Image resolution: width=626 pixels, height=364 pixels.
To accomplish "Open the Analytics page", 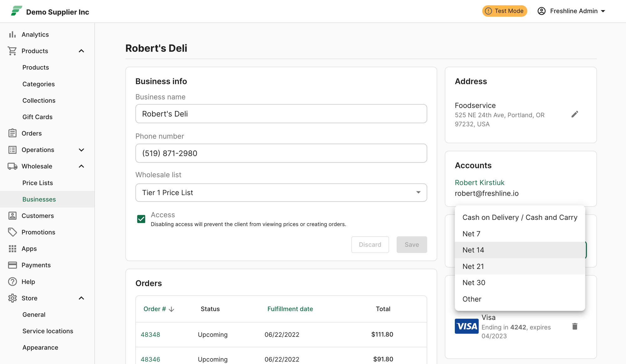I will click(35, 34).
